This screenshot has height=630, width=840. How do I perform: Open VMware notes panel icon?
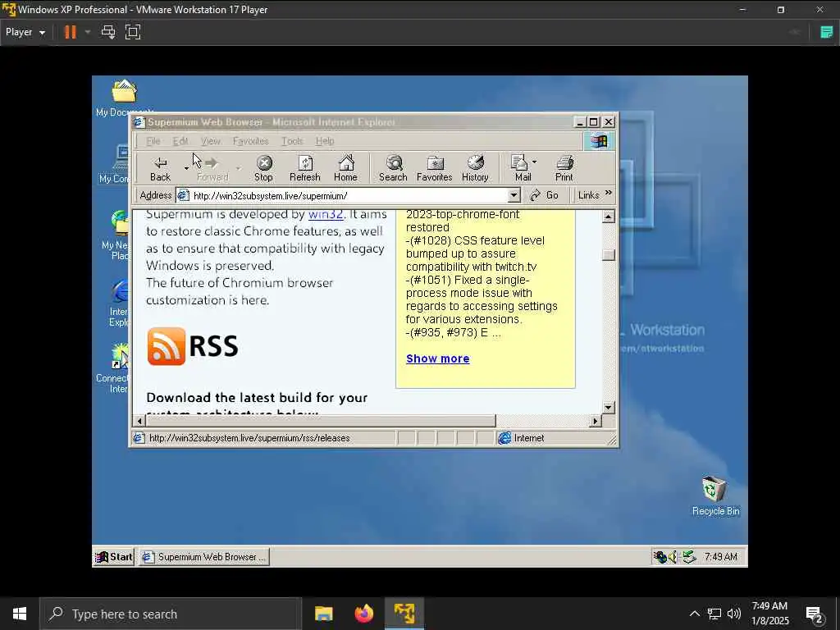[x=827, y=32]
